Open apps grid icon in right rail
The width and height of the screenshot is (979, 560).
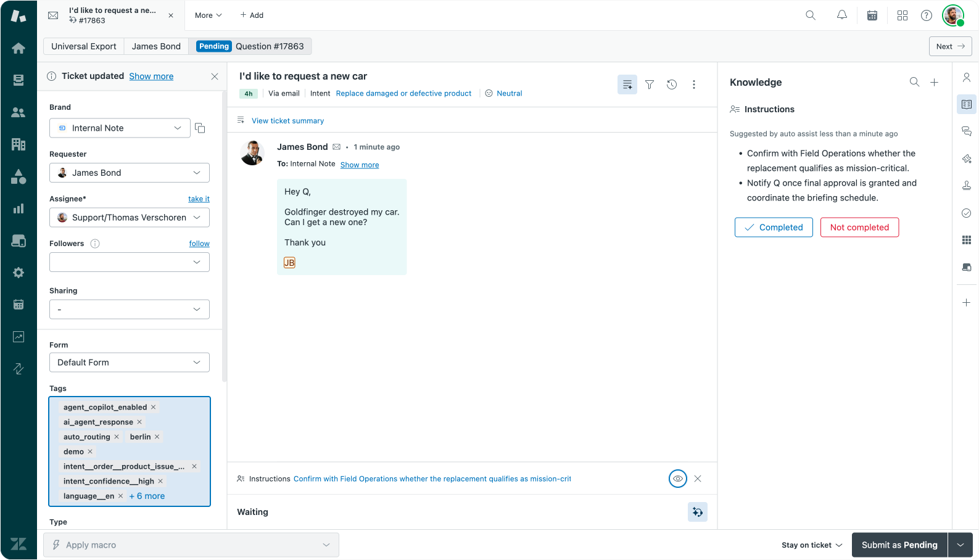pyautogui.click(x=967, y=240)
